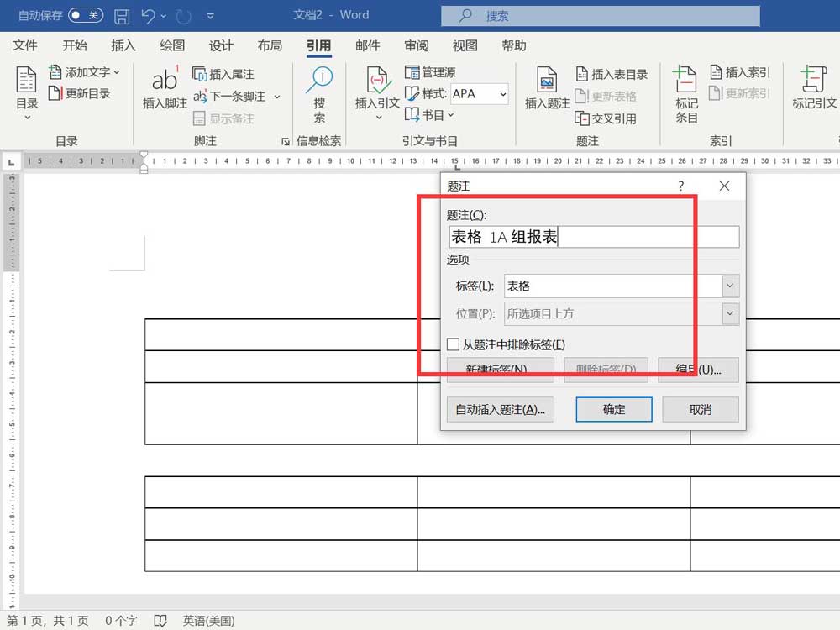Open the 绘图 ribbon tab
This screenshot has width=840, height=630.
click(172, 45)
